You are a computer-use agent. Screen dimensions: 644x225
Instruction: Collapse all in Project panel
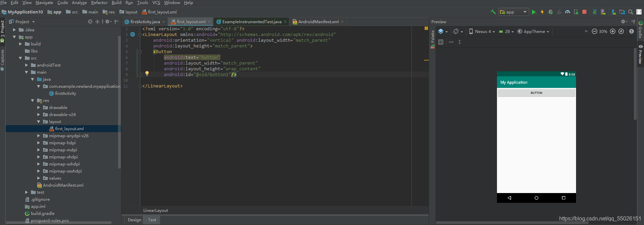98,22
